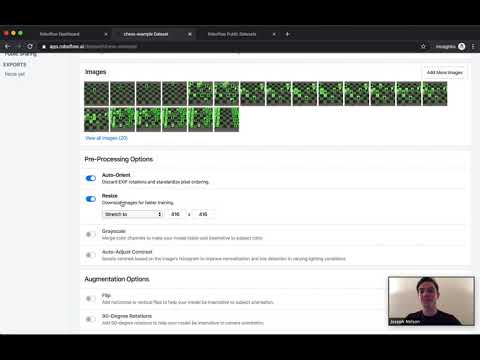Viewport: 480px width, 360px height.
Task: Click the Add More Images button
Action: click(x=445, y=72)
